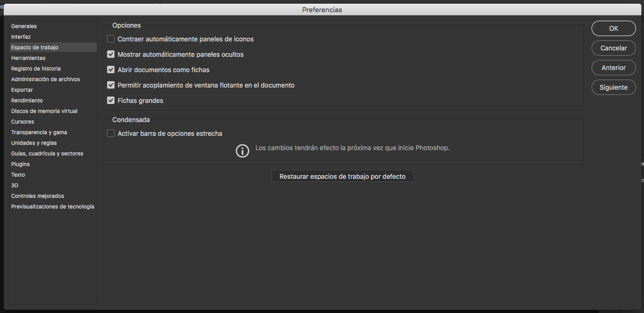The image size is (644, 313).
Task: Click Restaurar espacios de trabajo por defecto
Action: (342, 176)
